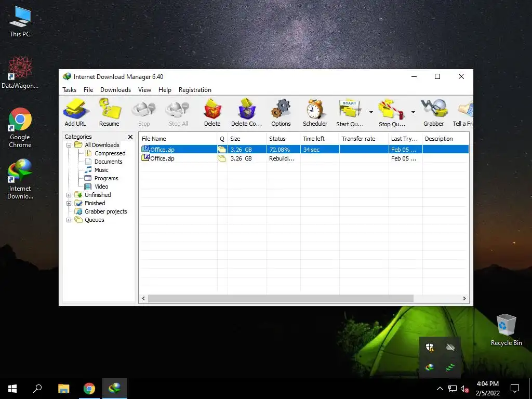Open the Grabber tool icon
Screen dimensions: 532x399
[x=434, y=112]
